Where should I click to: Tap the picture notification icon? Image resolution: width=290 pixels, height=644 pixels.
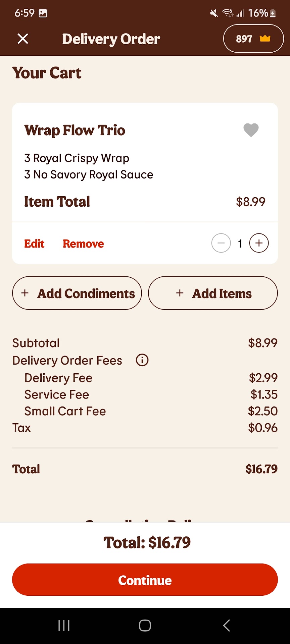43,13
